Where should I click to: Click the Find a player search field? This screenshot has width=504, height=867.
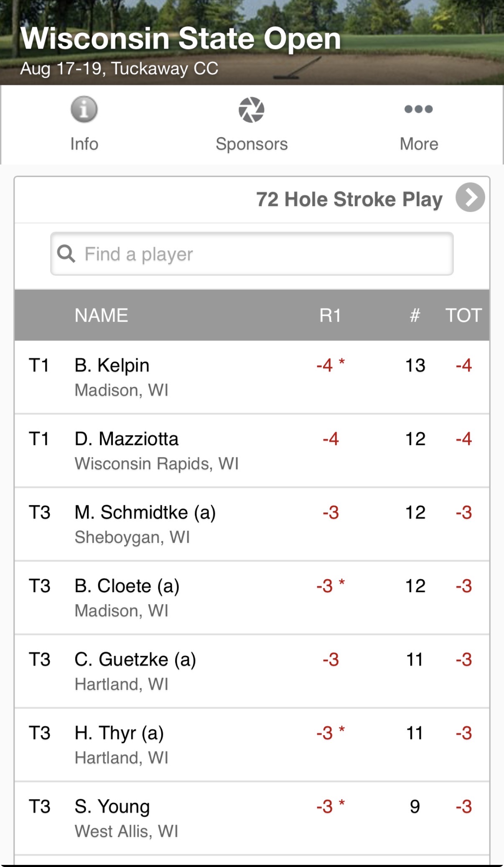coord(252,254)
